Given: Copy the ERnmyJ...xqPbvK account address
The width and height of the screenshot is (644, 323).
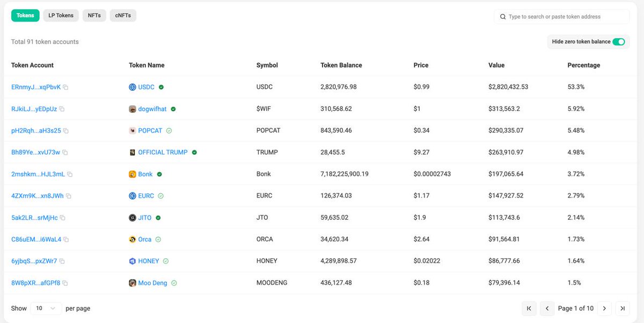Looking at the screenshot, I should (65, 87).
